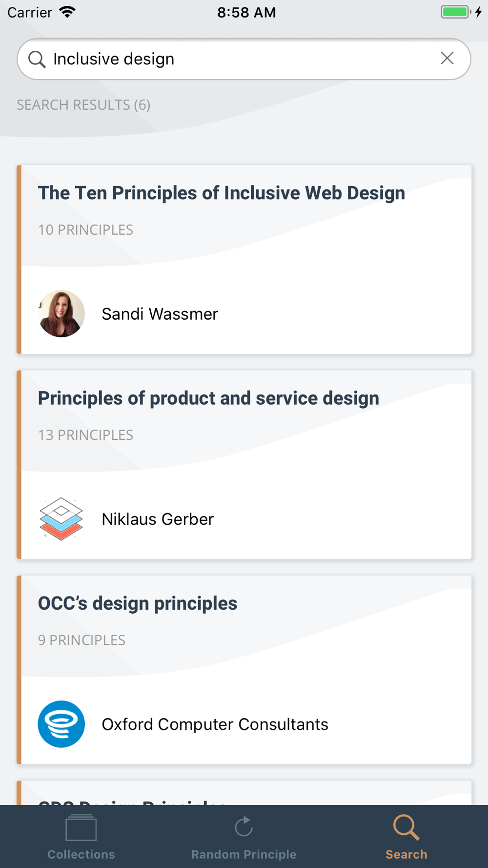Tap the Collections stack icon
The height and width of the screenshot is (868, 488).
pos(81,827)
